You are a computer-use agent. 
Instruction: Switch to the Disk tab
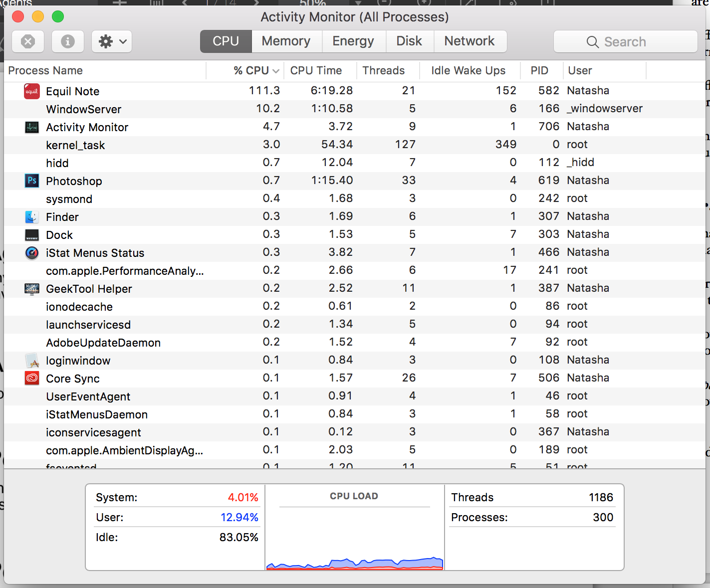click(409, 41)
